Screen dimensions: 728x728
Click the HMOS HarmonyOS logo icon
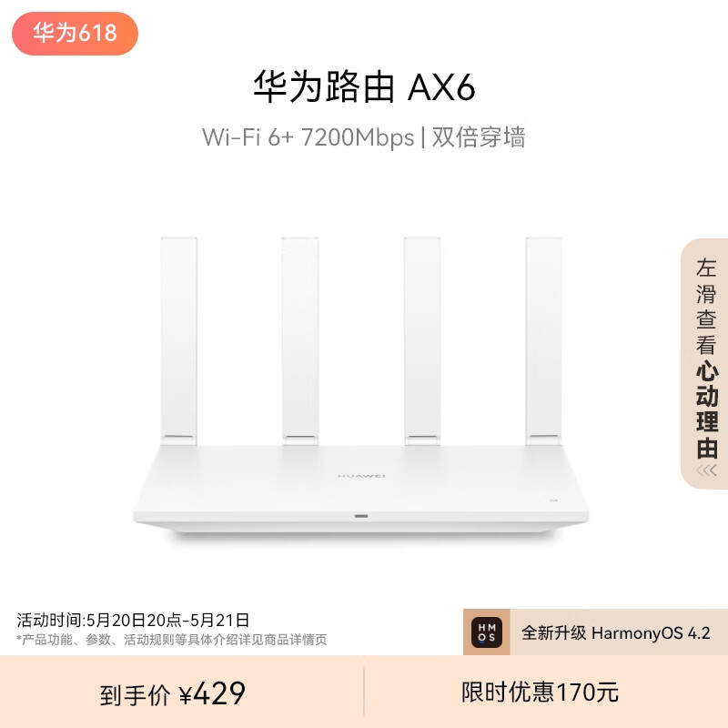(x=487, y=632)
